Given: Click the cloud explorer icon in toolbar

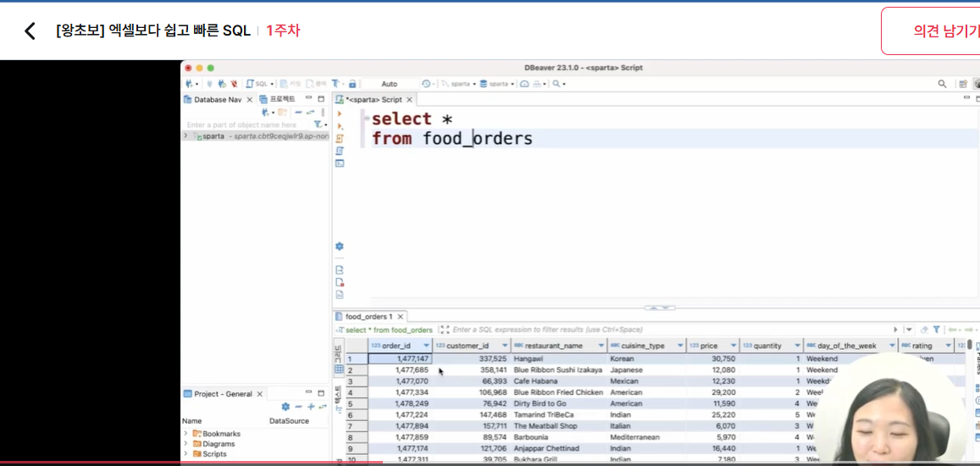Looking at the screenshot, I should coord(524,84).
